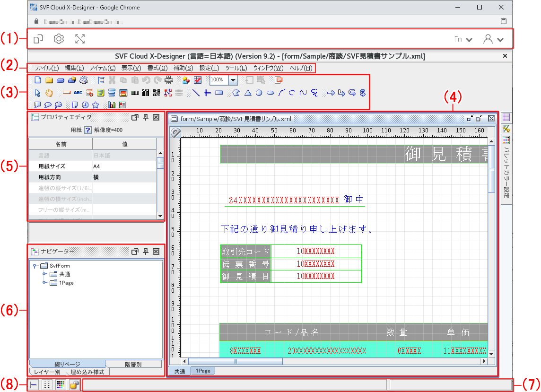Select the arc curve tool
Image resolution: width=541 pixels, height=392 pixels.
281,93
